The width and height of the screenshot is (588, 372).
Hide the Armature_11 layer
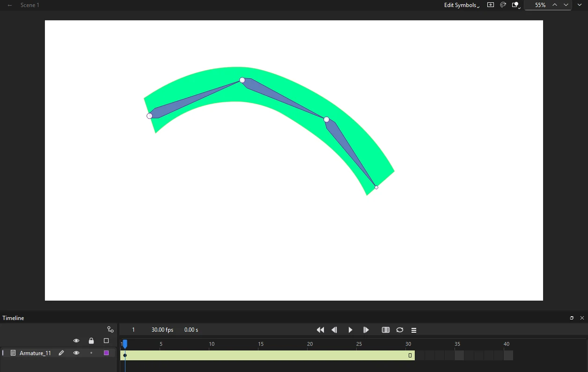click(76, 353)
